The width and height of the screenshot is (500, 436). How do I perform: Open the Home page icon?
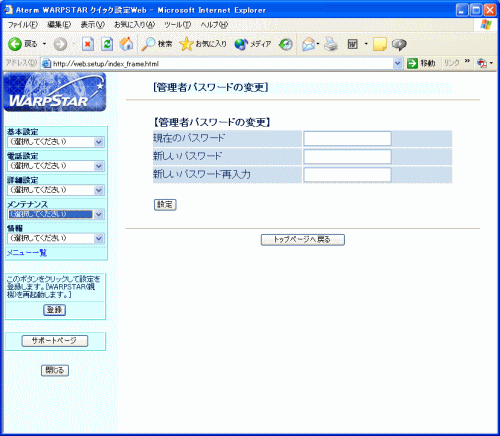coord(126,44)
